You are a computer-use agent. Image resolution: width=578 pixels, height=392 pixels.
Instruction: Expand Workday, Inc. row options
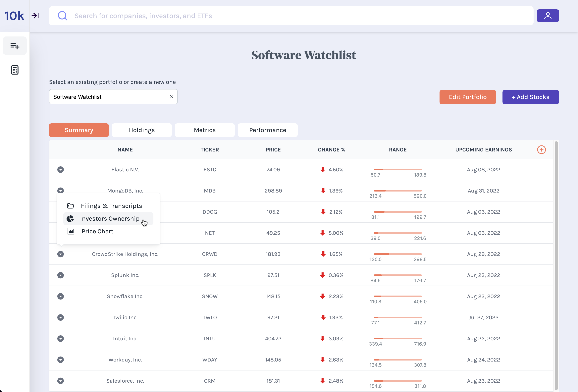click(x=60, y=360)
